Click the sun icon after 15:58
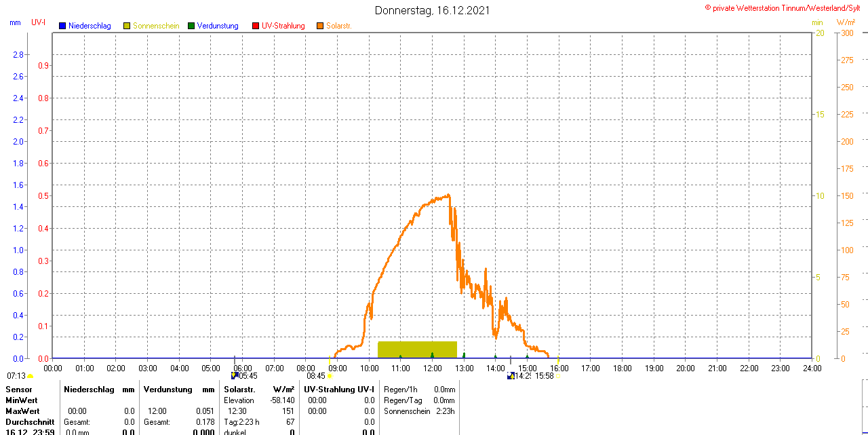Viewport: 868px width, 435px height. tap(558, 376)
